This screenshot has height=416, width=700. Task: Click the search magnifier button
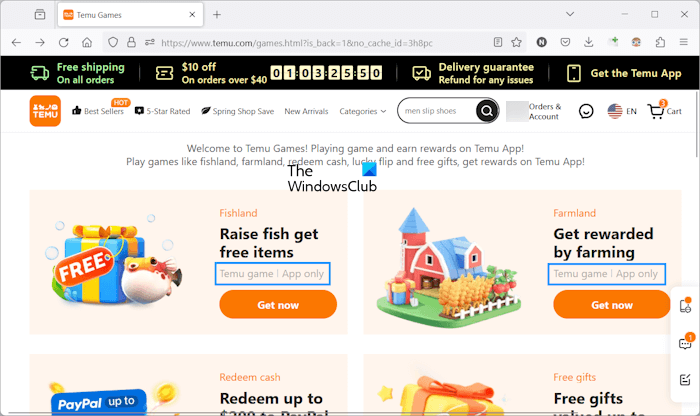(487, 110)
